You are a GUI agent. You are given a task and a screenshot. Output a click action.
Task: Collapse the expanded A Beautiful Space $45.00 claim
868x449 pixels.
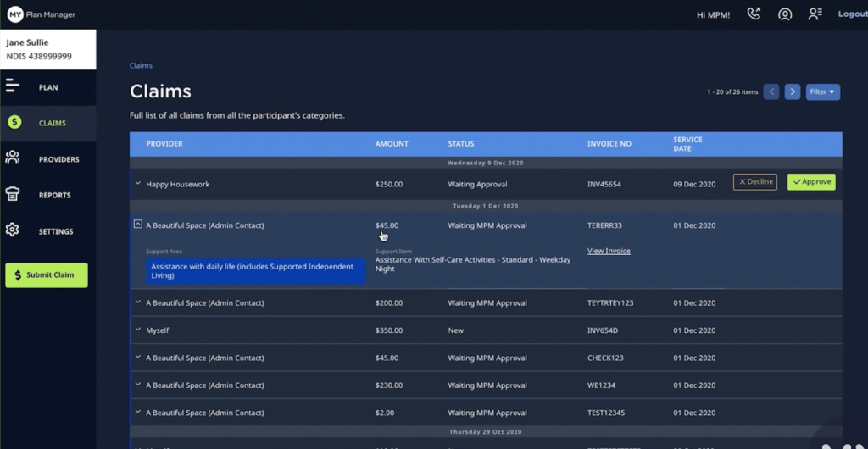click(138, 224)
